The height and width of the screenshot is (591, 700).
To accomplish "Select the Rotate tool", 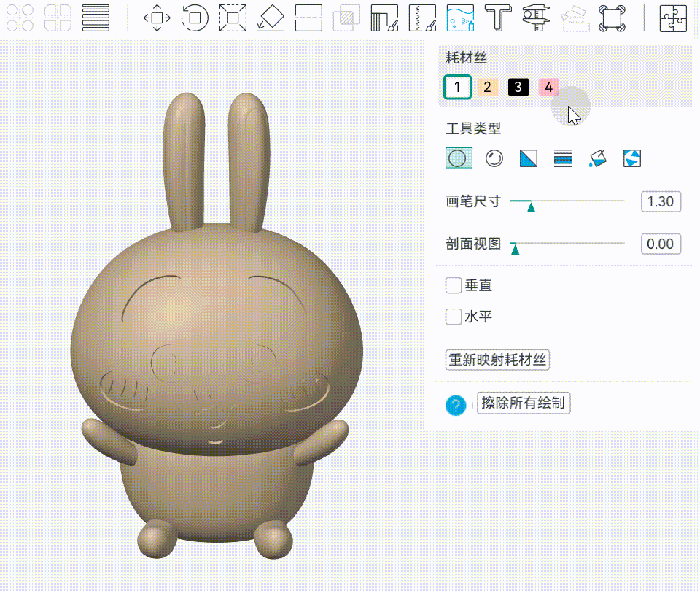I will coord(195,18).
